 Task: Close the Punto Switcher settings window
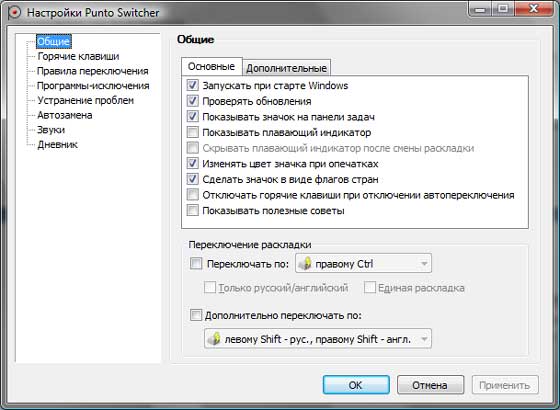click(x=534, y=8)
